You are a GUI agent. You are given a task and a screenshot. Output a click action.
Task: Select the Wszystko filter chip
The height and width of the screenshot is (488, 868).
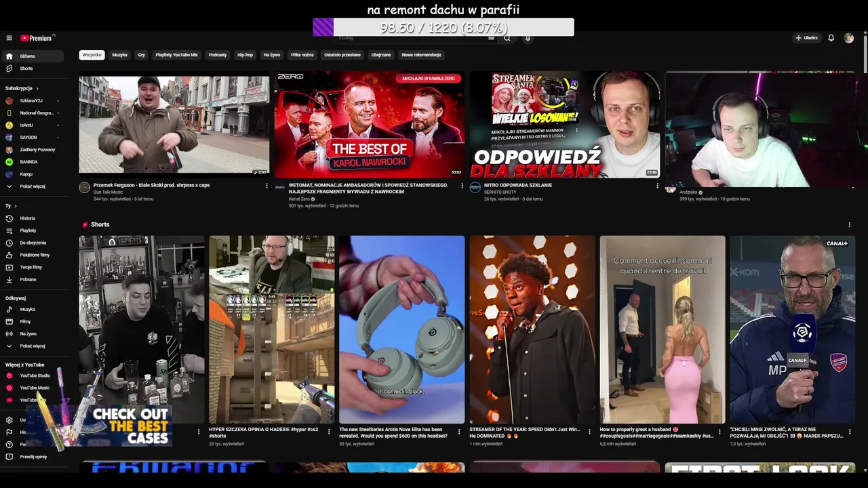[92, 55]
